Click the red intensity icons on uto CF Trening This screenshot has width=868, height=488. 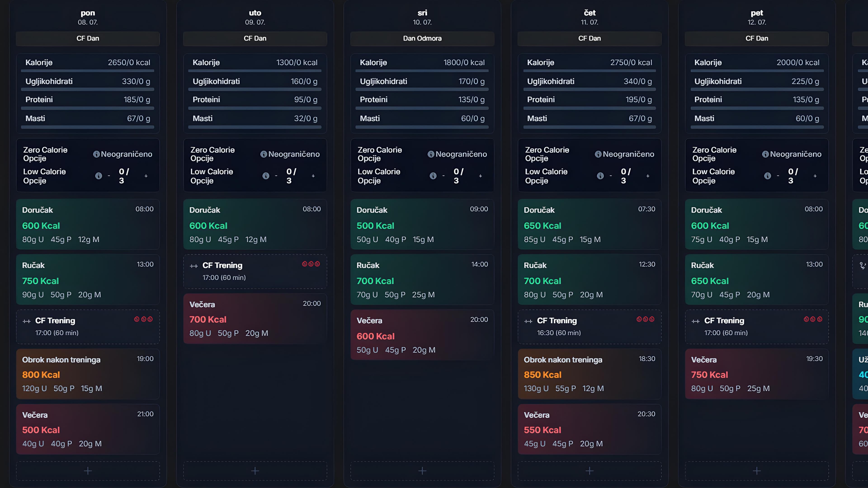tap(311, 264)
